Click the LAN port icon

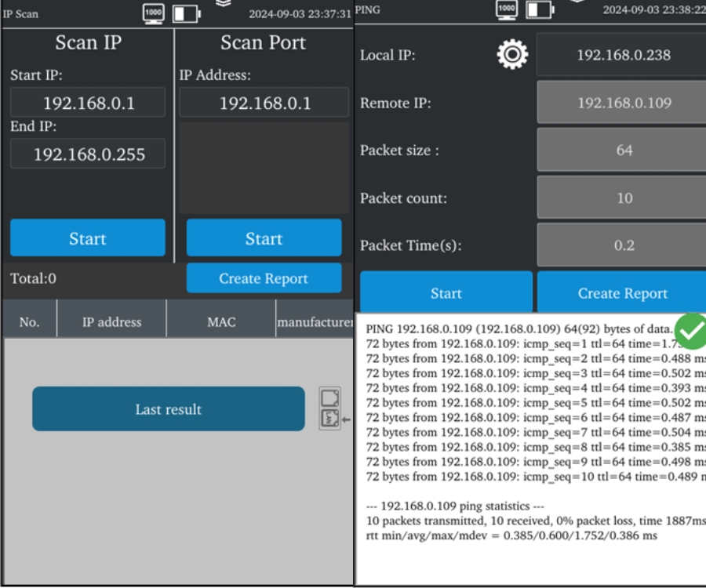(331, 419)
